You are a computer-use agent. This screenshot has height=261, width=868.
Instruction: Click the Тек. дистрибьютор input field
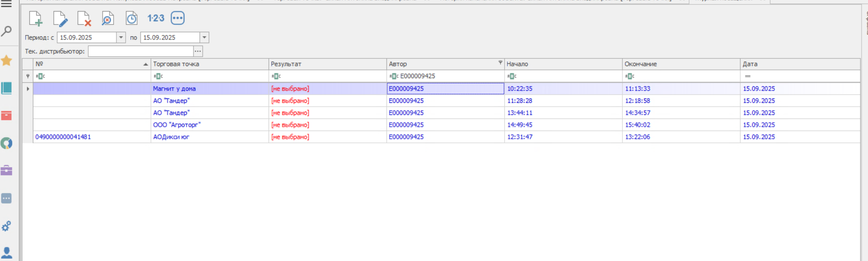(141, 51)
